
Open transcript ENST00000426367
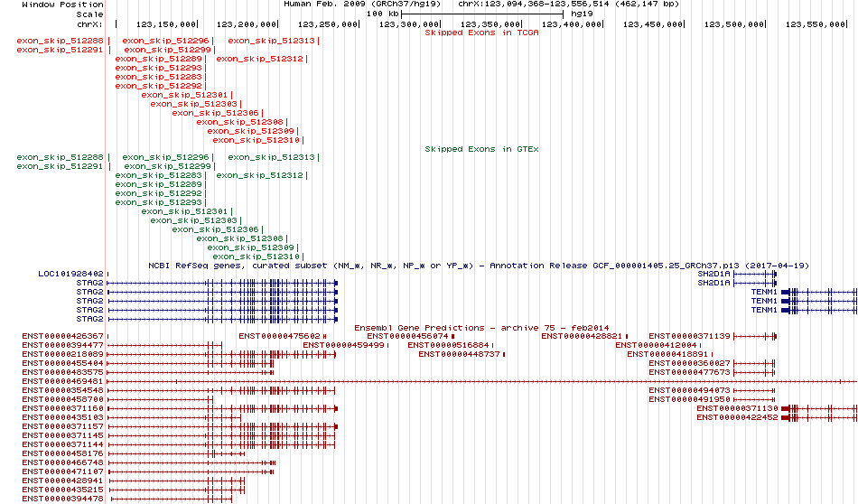point(62,337)
